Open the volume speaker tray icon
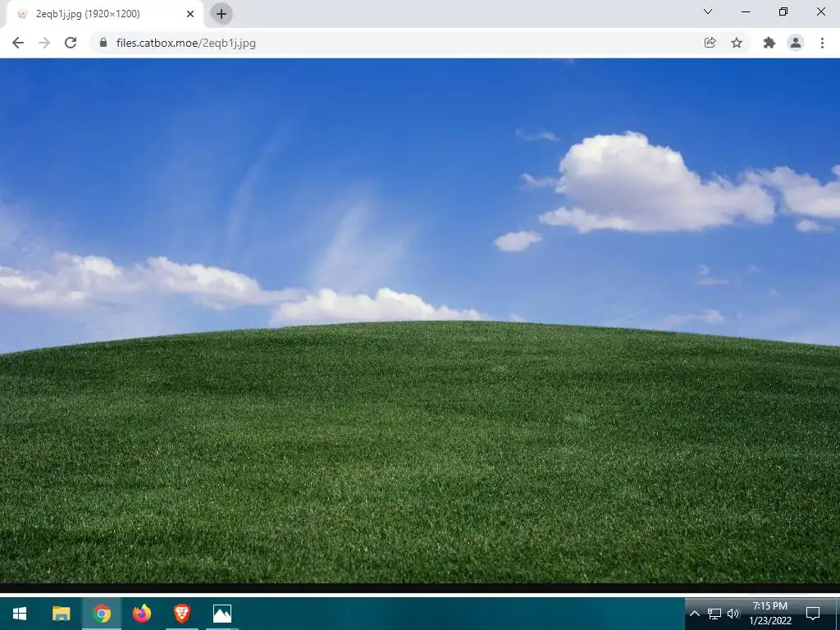Screen dimensions: 840x630 click(733, 614)
